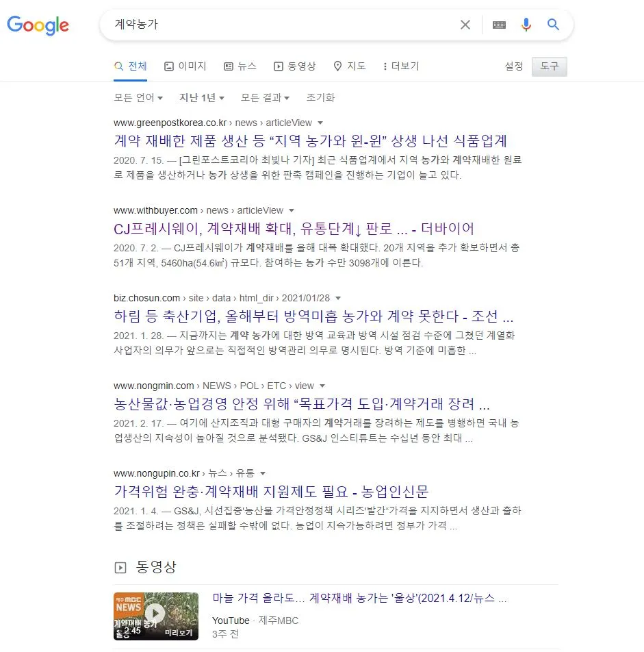Go to Google home via the logo

point(38,25)
